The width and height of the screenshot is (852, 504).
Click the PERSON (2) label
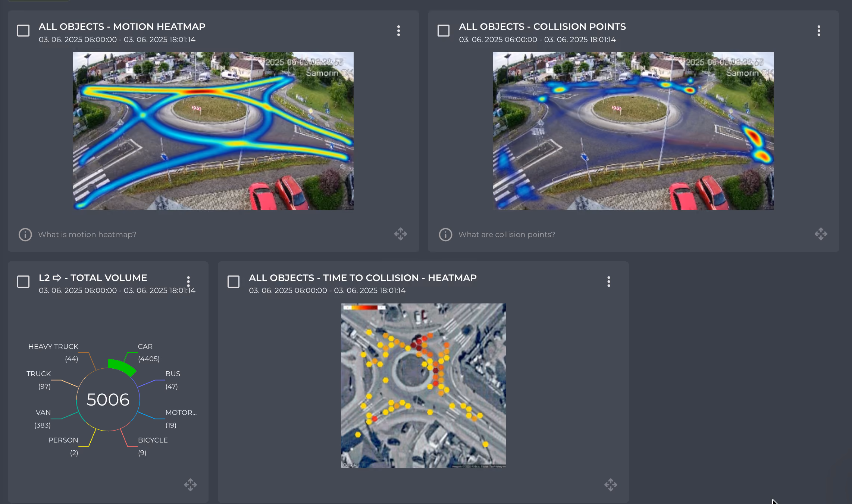[63, 446]
